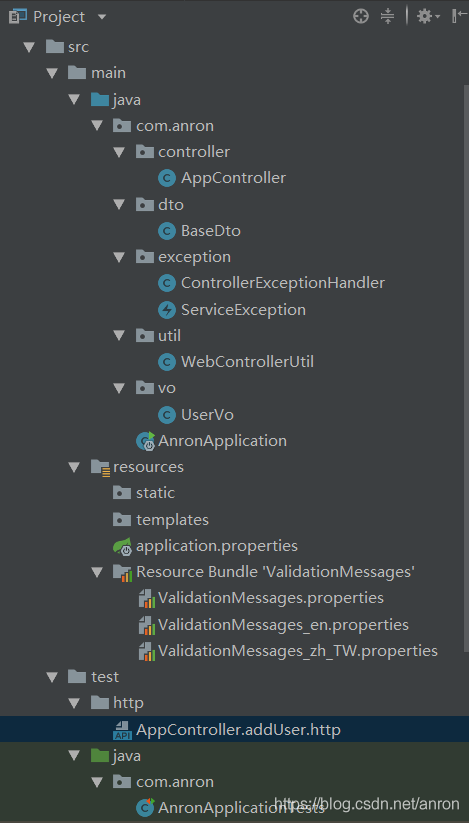This screenshot has width=469, height=823.
Task: Click the AppController.addUser.http API icon
Action: (x=123, y=730)
